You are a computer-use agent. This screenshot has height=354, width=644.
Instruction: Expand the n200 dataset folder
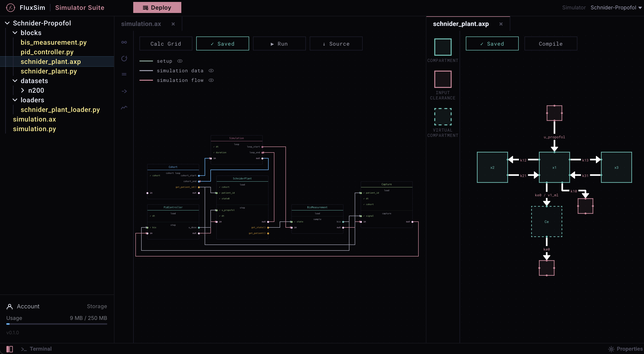[x=23, y=90]
